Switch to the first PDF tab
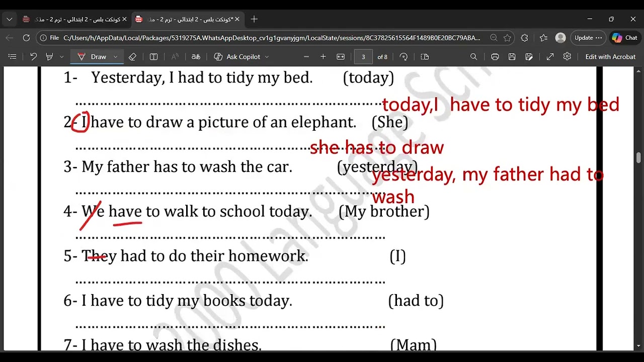 tap(74, 19)
